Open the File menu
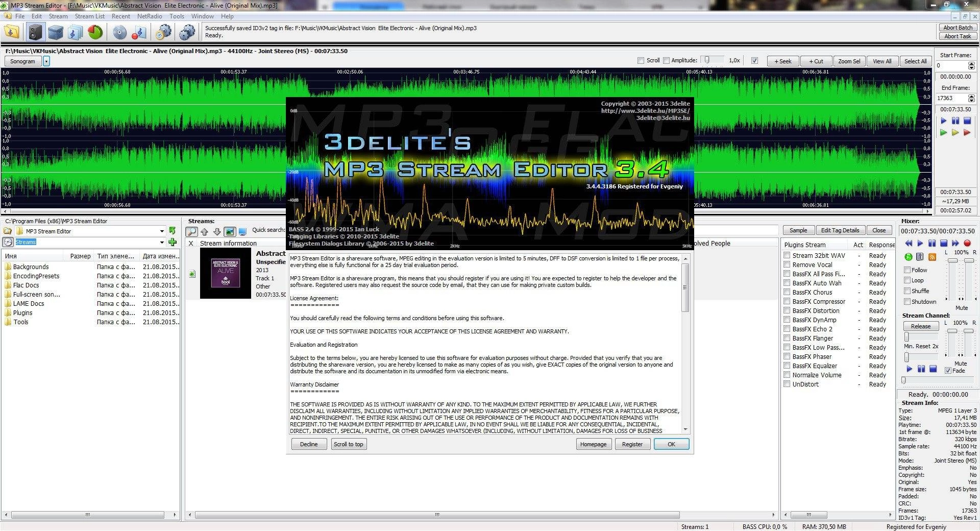This screenshot has height=531, width=980. 20,16
